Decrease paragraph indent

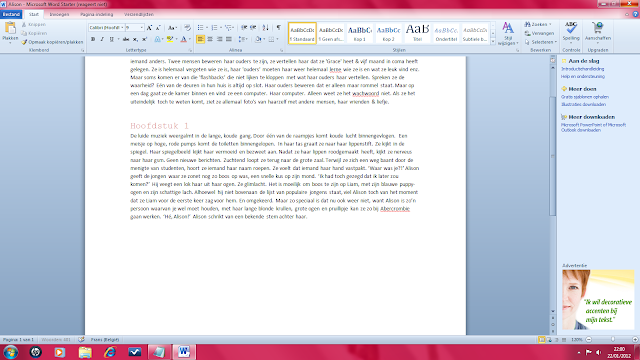coord(244,28)
